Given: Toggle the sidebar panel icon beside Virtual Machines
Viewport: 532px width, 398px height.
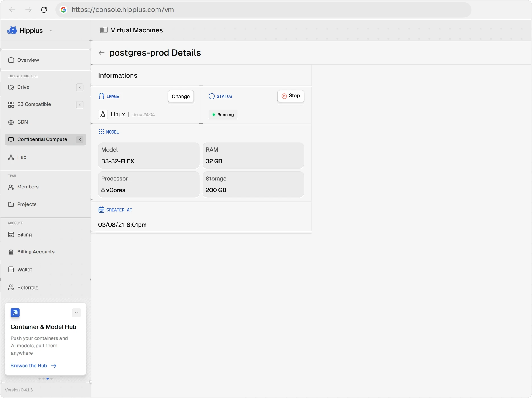Looking at the screenshot, I should point(104,30).
